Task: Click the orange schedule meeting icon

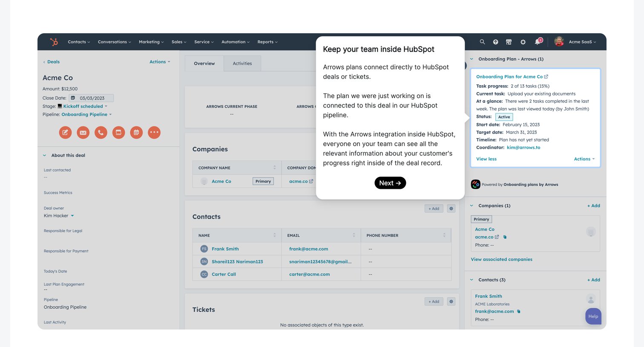Action: point(136,133)
